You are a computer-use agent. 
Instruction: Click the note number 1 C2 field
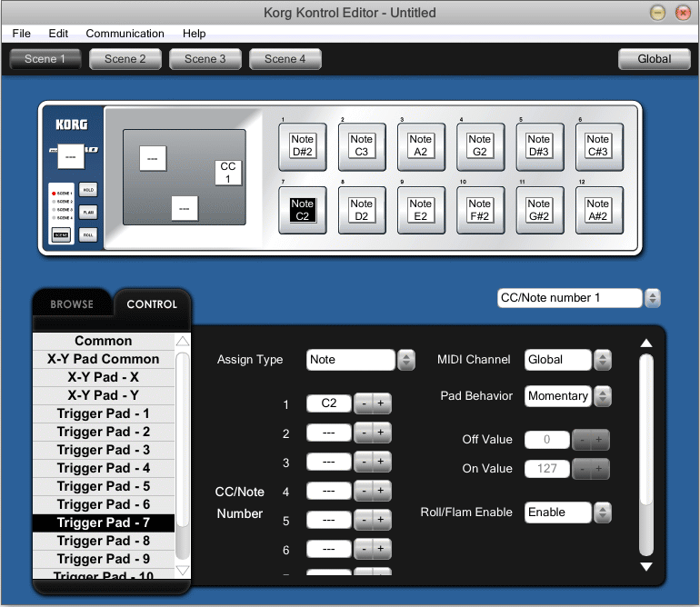click(x=329, y=403)
